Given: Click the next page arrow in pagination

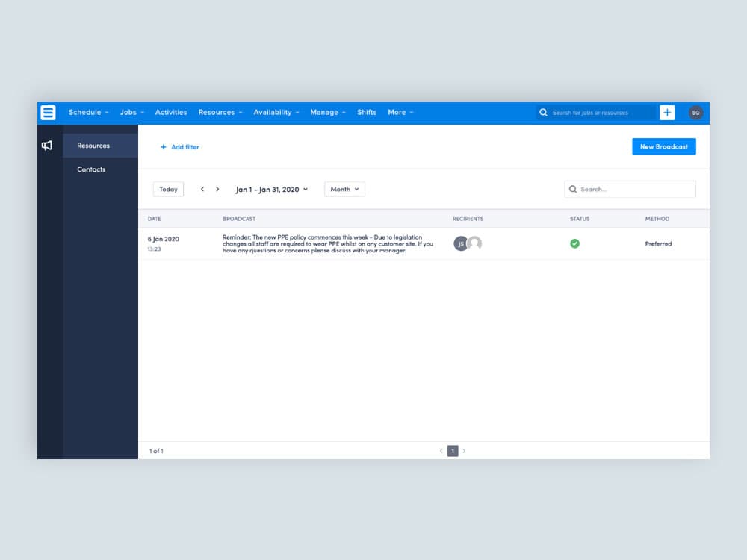Looking at the screenshot, I should point(464,451).
